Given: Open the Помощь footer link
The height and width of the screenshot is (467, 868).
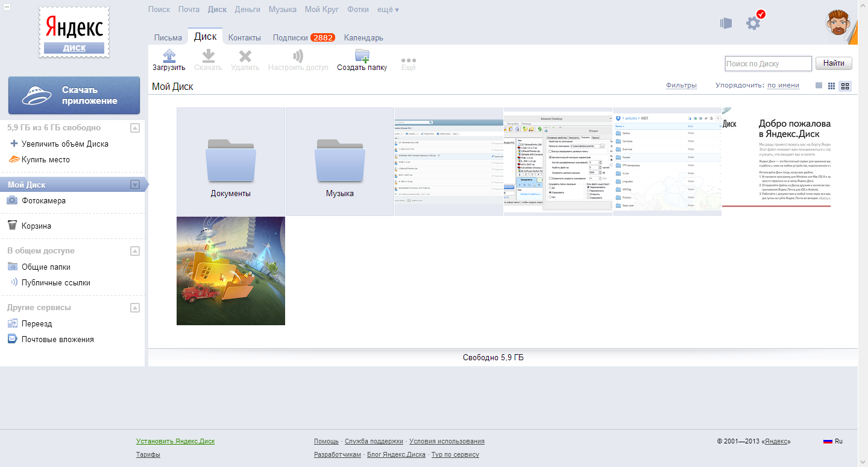Looking at the screenshot, I should pos(326,441).
